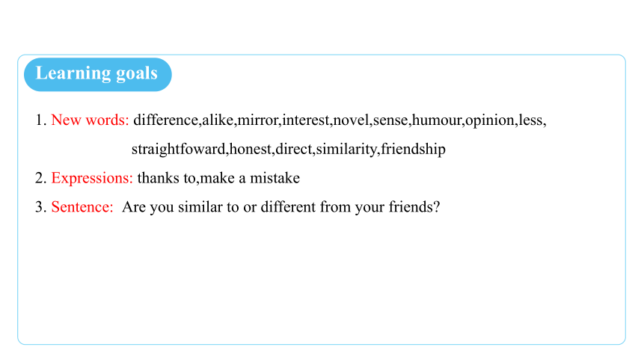This screenshot has width=644, height=362.
Task: Select the word honest
Action: click(251, 149)
